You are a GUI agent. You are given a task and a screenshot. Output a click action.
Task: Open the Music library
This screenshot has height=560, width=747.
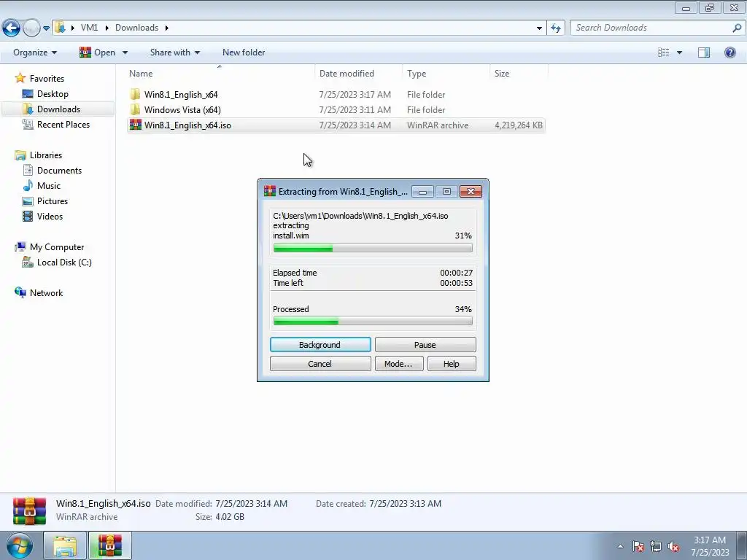[49, 186]
